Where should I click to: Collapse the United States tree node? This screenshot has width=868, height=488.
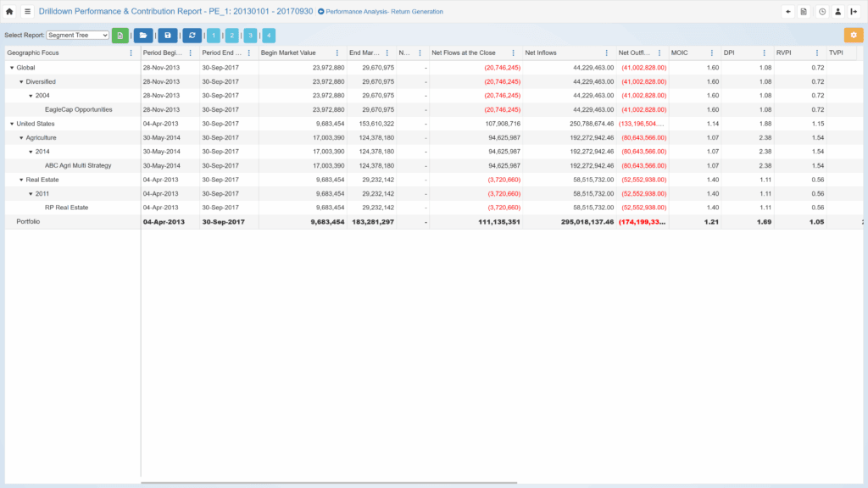12,124
